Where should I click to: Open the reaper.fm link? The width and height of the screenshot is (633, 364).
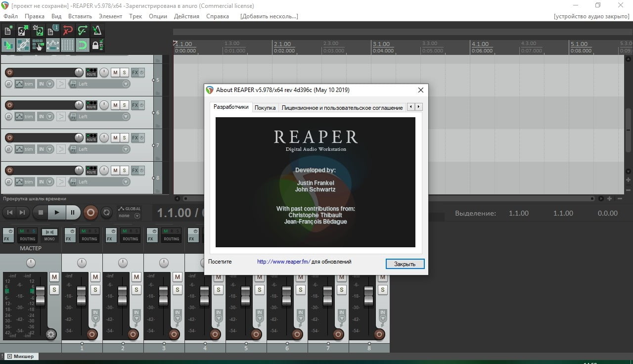point(284,262)
